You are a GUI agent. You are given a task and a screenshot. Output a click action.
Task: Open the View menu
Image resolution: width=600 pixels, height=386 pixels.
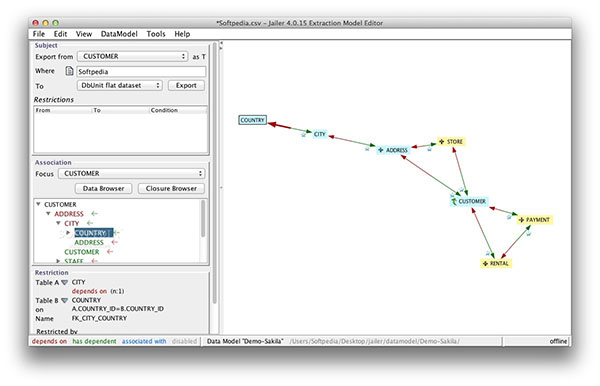(x=84, y=34)
